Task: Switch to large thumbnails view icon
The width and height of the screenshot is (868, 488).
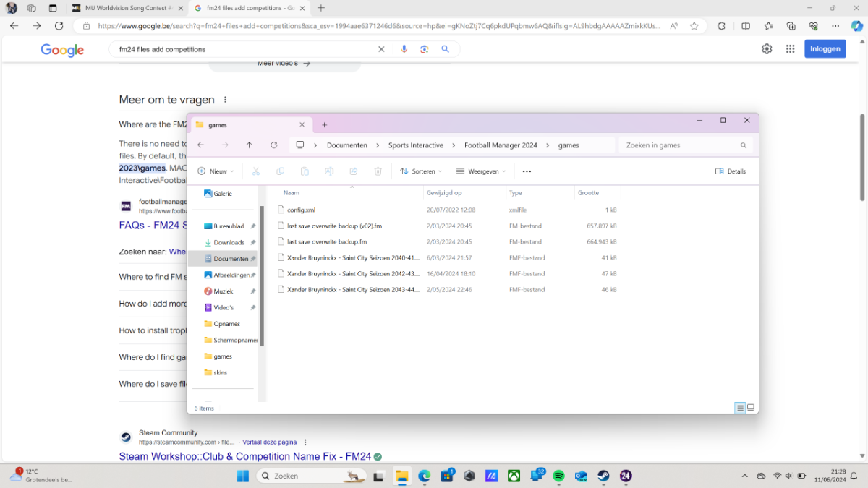Action: [751, 408]
